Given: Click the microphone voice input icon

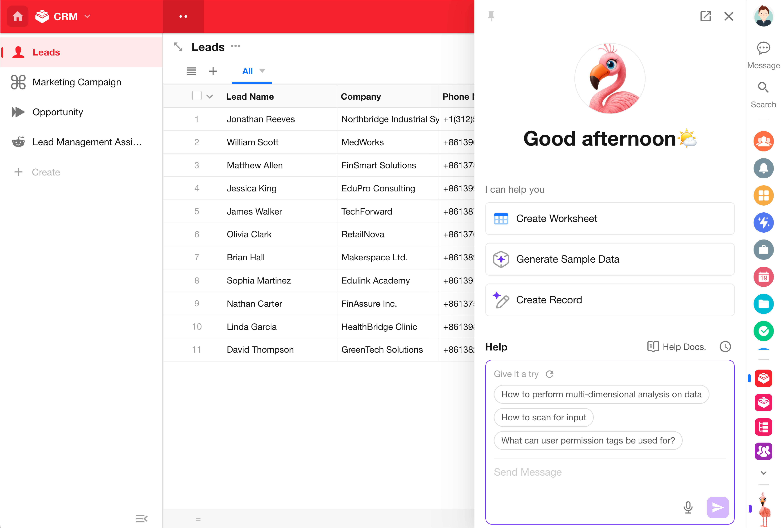Looking at the screenshot, I should click(x=688, y=507).
